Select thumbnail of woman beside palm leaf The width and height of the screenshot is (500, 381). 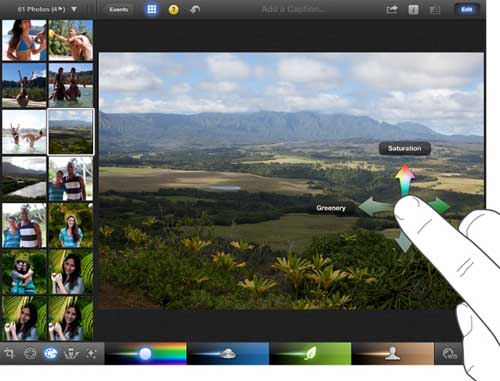pyautogui.click(x=71, y=272)
